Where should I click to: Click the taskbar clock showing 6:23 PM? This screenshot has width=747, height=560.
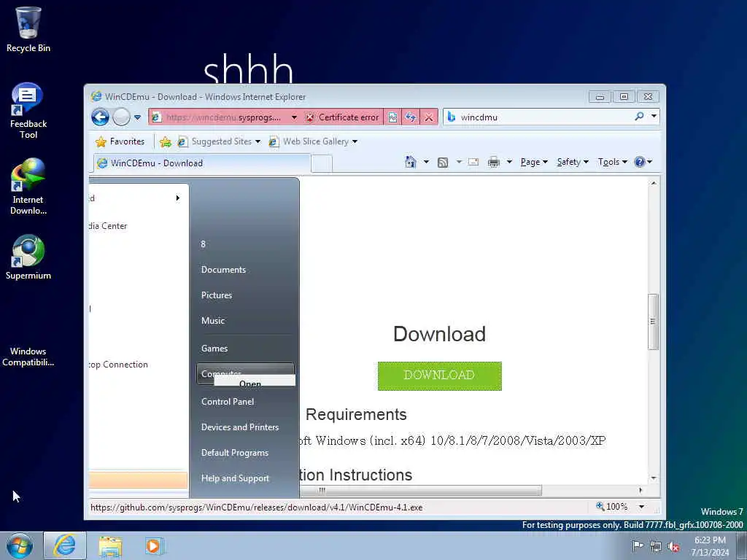click(x=710, y=546)
